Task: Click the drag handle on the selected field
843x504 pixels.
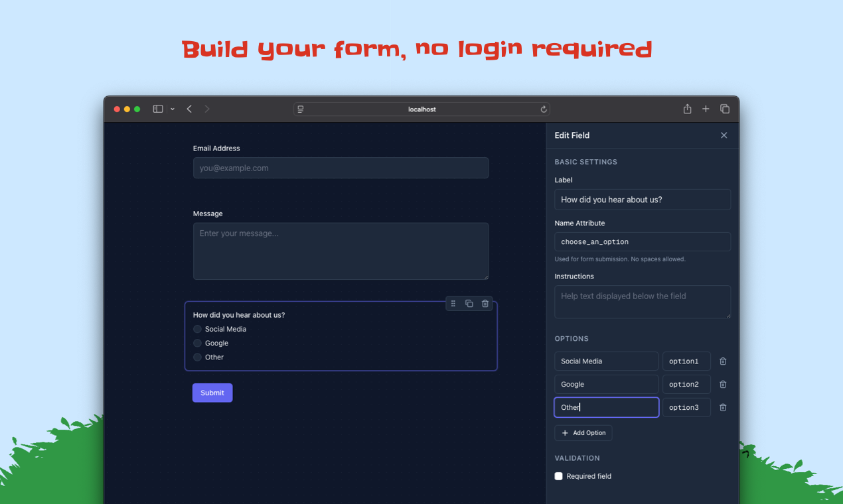Action: tap(453, 303)
